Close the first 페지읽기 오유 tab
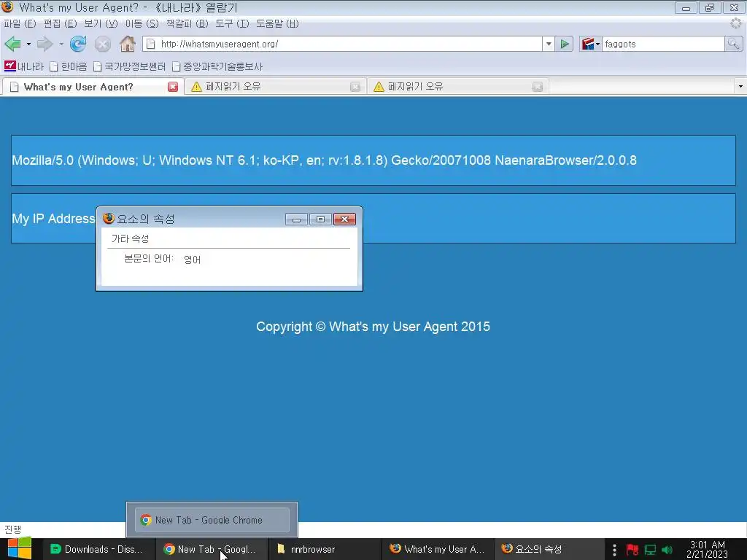This screenshot has width=747, height=560. [x=355, y=87]
